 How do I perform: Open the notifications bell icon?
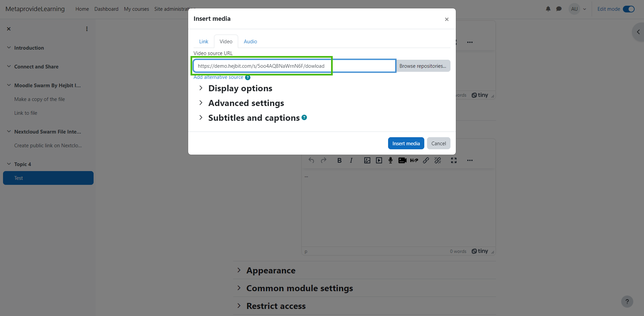tap(548, 9)
